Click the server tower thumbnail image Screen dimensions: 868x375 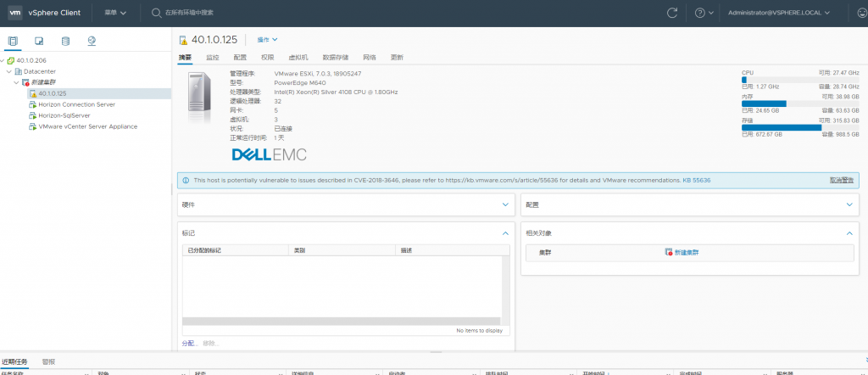point(200,99)
